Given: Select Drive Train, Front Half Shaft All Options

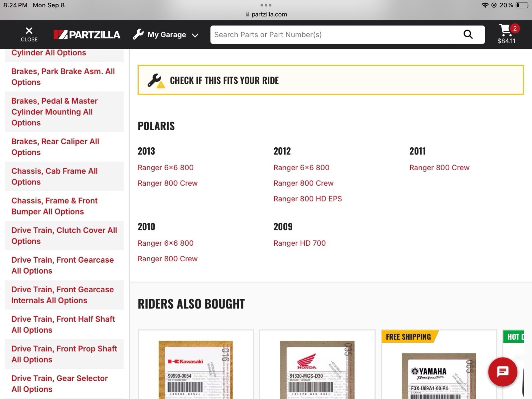Looking at the screenshot, I should (x=65, y=325).
